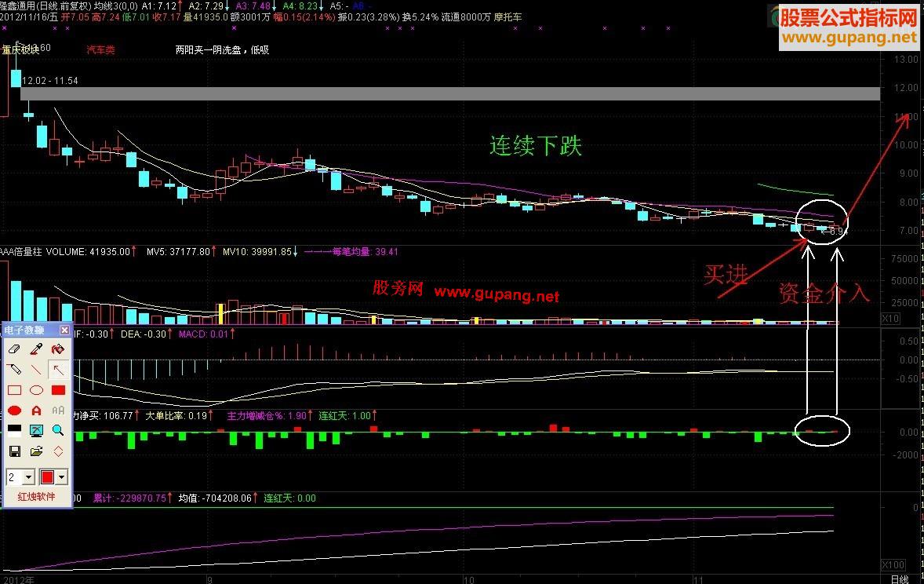Select the diamond shape tool
924x584 pixels.
[x=58, y=451]
